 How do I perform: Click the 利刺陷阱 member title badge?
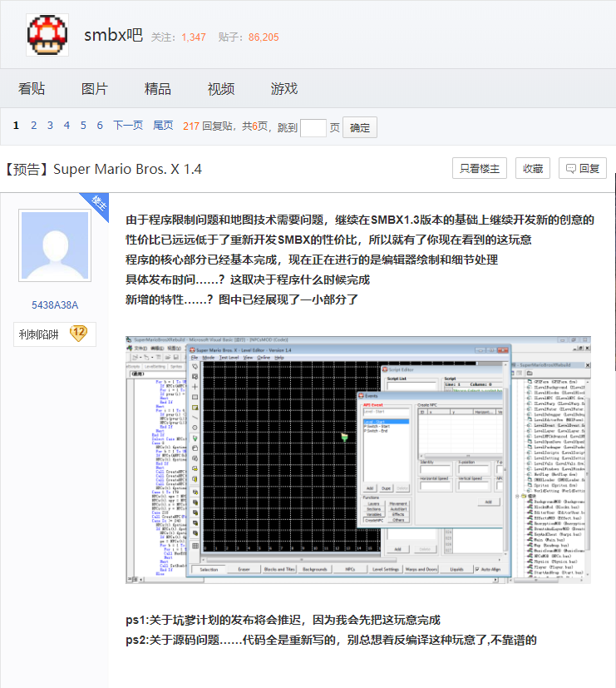tap(39, 334)
